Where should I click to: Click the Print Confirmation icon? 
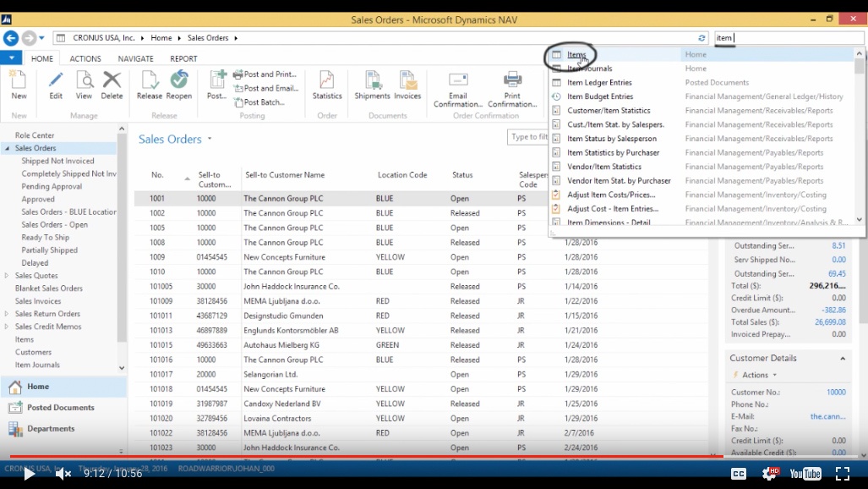pos(512,80)
